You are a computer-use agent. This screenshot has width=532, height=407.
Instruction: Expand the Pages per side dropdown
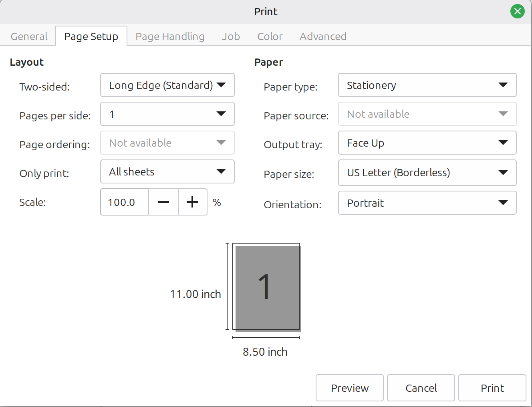pyautogui.click(x=167, y=114)
